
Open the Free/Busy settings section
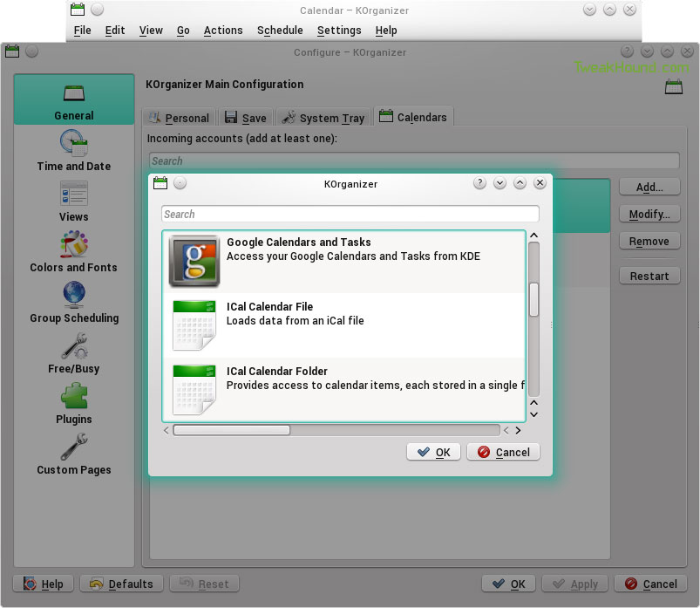[73, 353]
